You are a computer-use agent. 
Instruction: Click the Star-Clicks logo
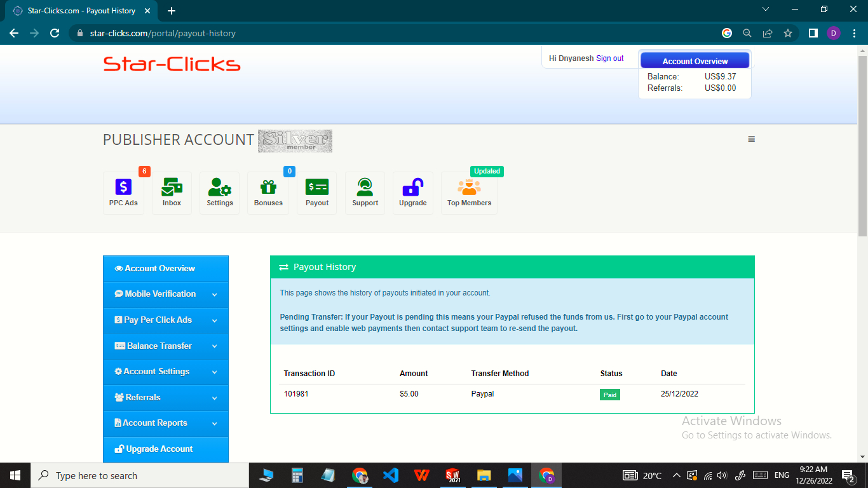(172, 64)
